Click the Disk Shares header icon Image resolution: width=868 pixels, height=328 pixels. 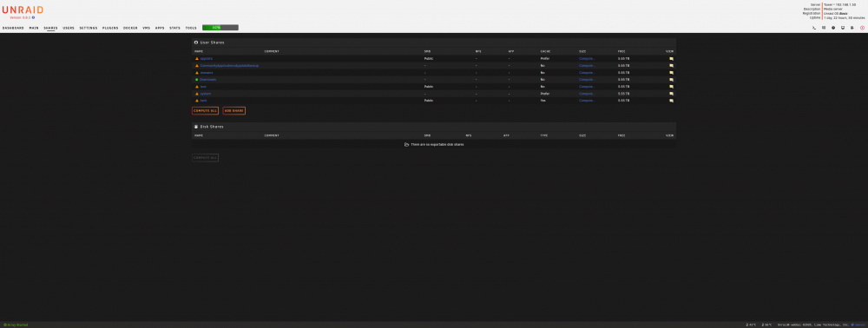(196, 127)
